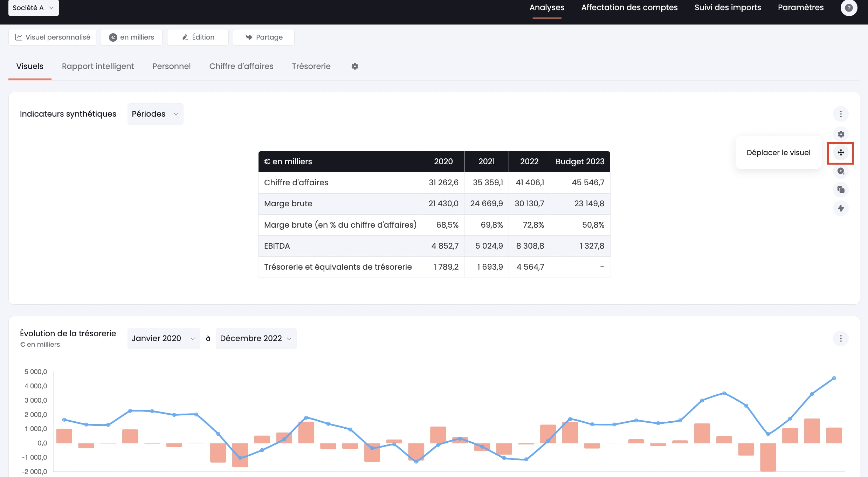Open three-dot menu of Indicateurs synthétiques
The width and height of the screenshot is (868, 477).
841,114
